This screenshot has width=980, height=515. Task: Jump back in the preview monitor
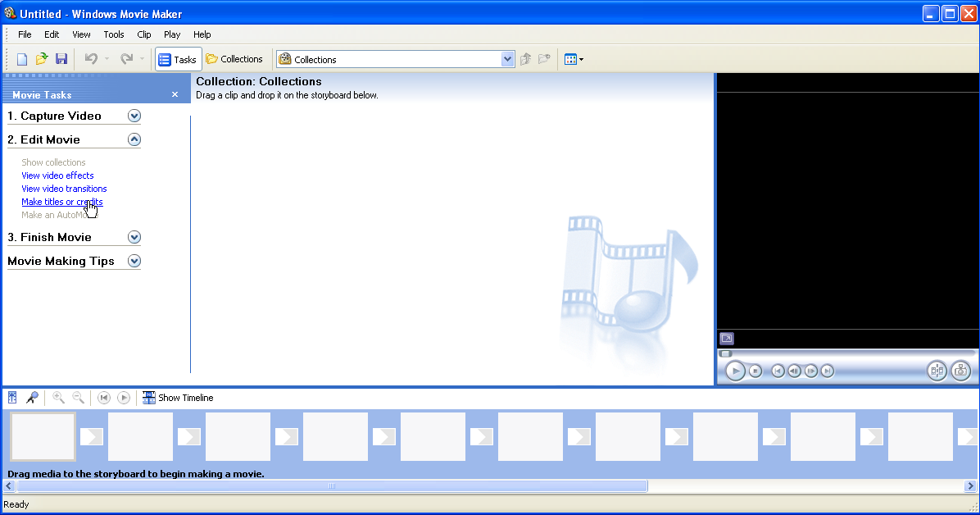point(778,371)
